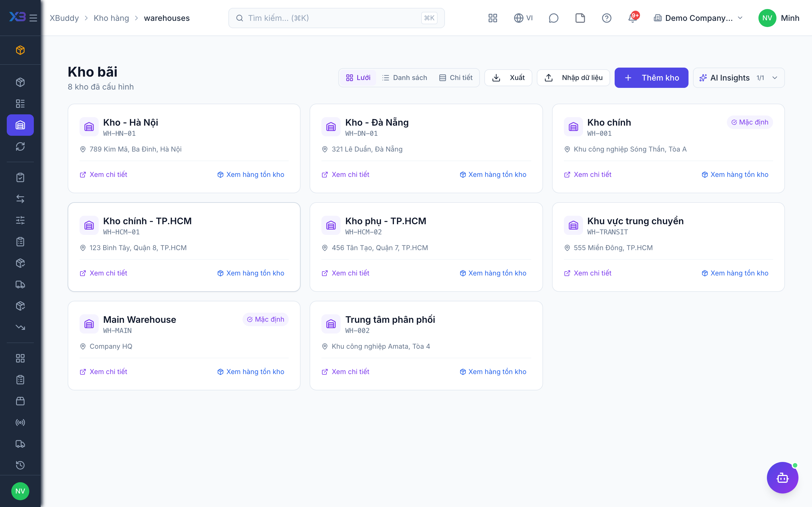Open Xem hàng tồn kho for Kho - Đà Nẵng
Image resolution: width=812 pixels, height=507 pixels.
pos(493,174)
